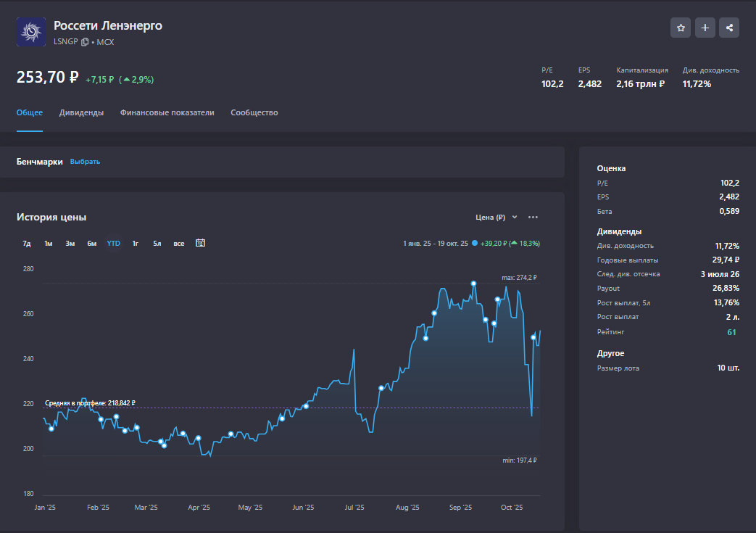Go to the Сообщество tab

pyautogui.click(x=254, y=112)
